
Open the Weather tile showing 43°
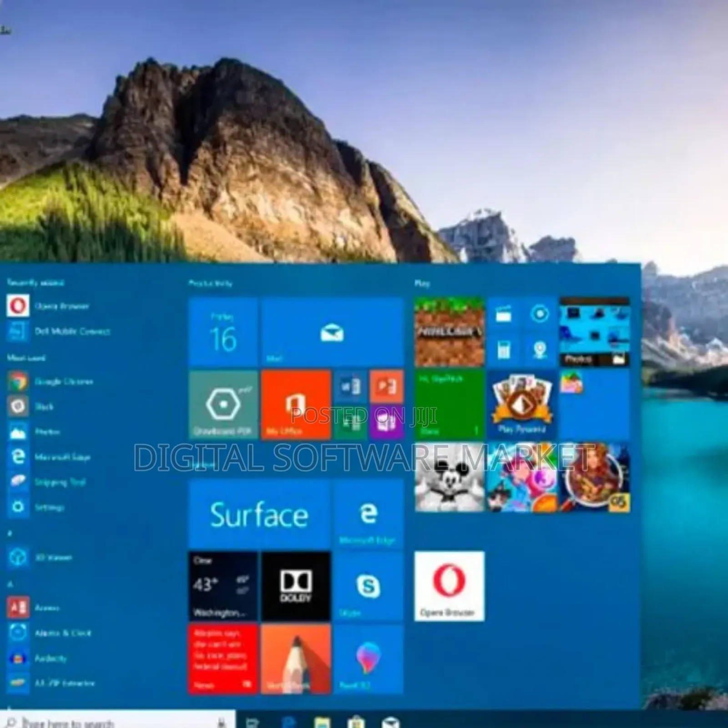(223, 586)
